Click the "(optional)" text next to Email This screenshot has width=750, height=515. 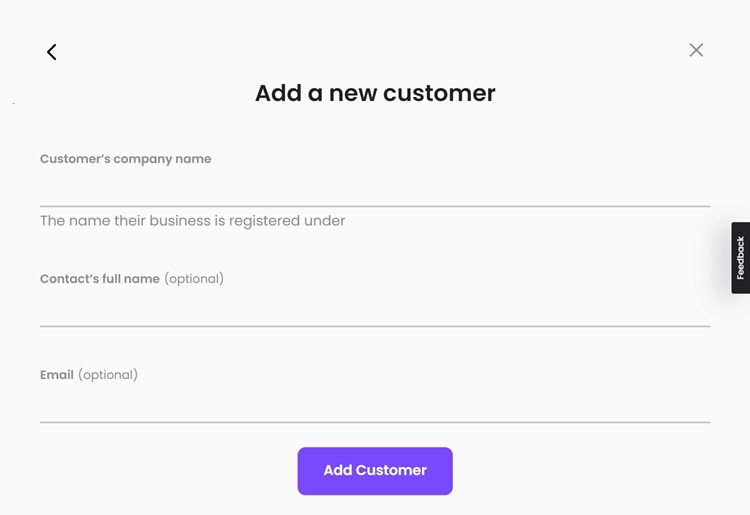[108, 375]
